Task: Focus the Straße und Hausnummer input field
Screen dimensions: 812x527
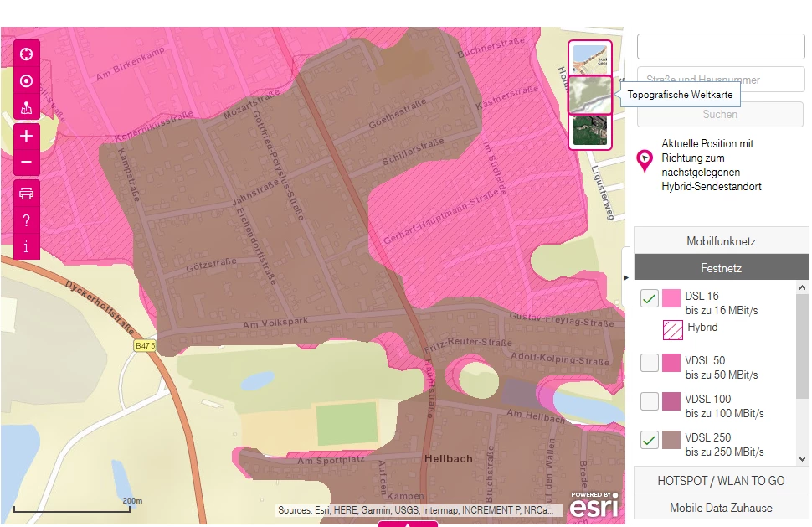Action: click(721, 80)
